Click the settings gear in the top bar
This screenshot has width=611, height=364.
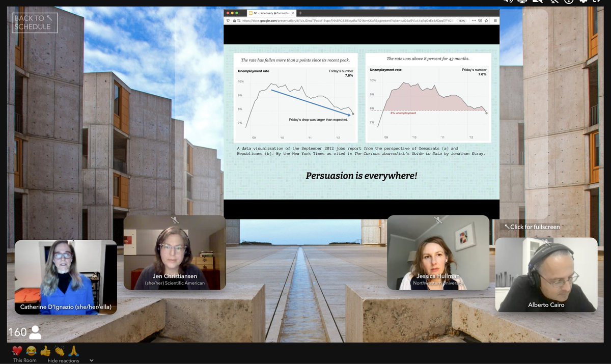(584, 2)
